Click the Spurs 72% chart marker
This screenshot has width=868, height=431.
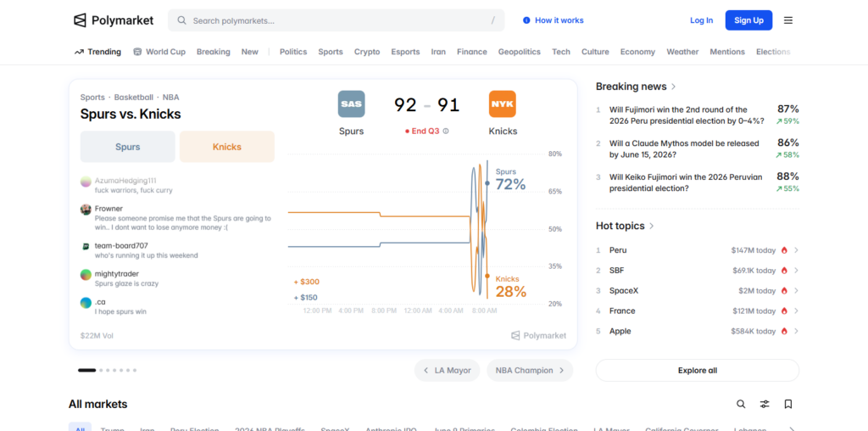point(487,182)
